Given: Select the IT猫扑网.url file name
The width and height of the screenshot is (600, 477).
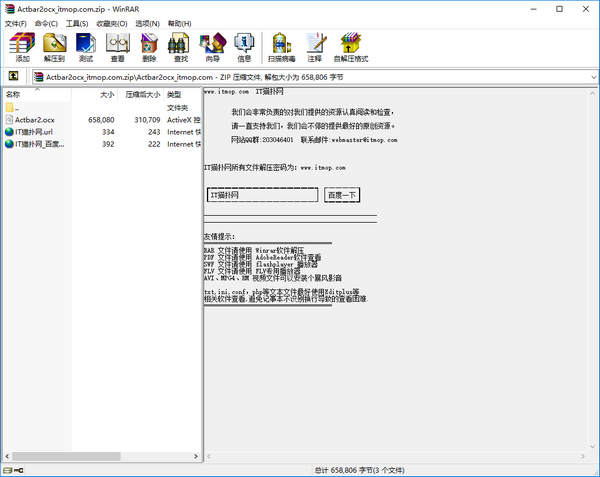Looking at the screenshot, I should (34, 132).
